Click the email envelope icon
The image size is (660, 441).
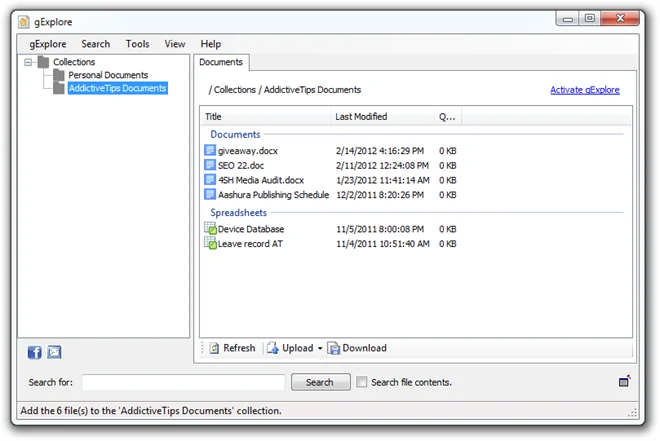coord(54,352)
